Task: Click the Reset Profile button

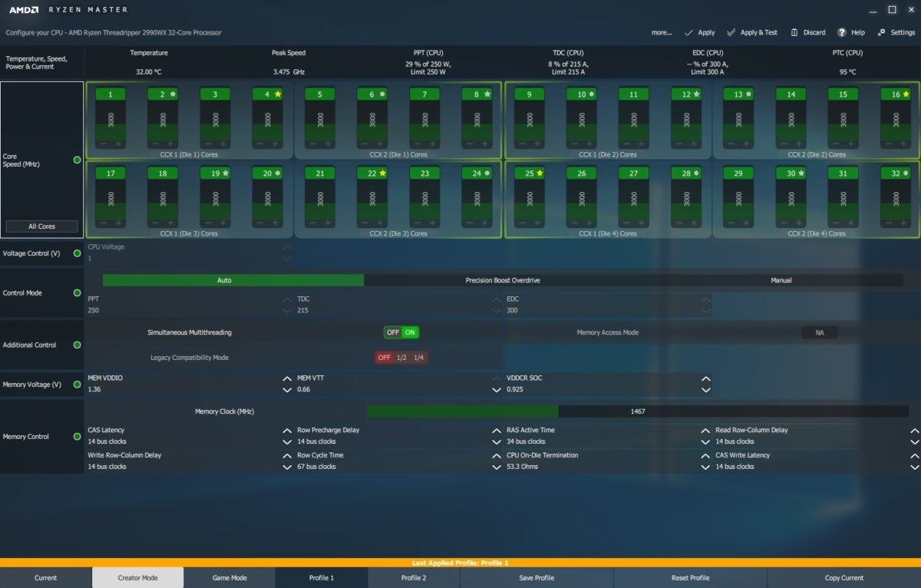Action: click(x=690, y=578)
